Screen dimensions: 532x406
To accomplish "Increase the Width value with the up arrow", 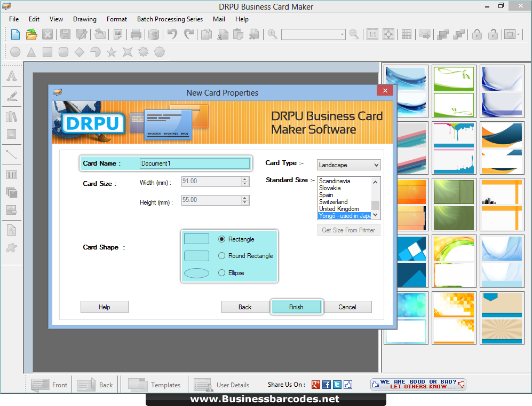I will click(x=244, y=179).
